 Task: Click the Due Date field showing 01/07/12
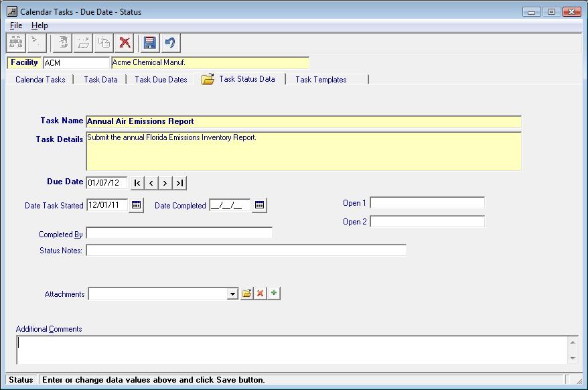(107, 183)
